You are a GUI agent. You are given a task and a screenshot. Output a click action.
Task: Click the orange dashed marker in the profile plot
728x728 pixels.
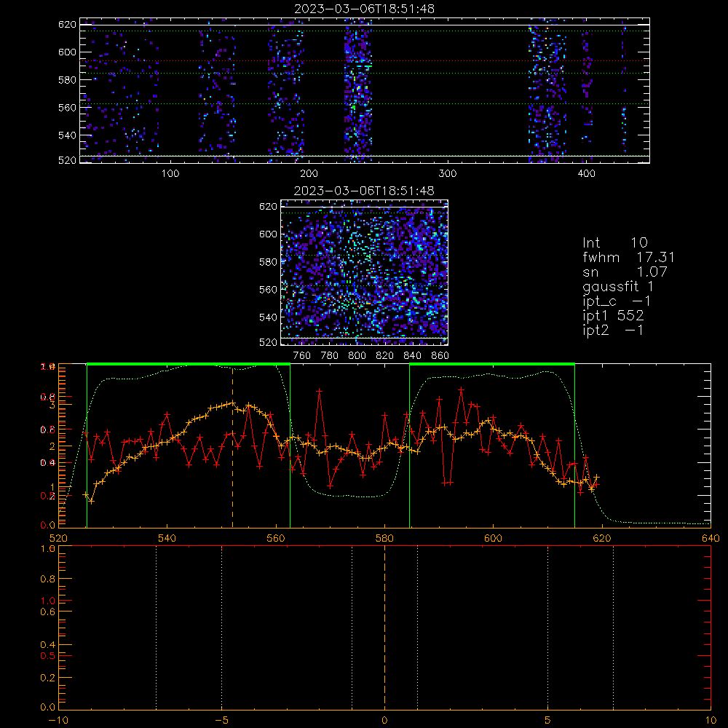click(x=233, y=447)
